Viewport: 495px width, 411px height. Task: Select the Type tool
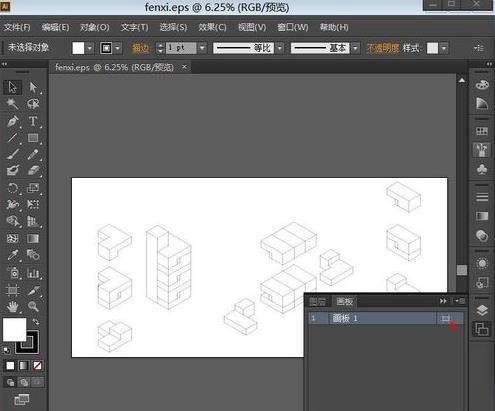pyautogui.click(x=33, y=121)
